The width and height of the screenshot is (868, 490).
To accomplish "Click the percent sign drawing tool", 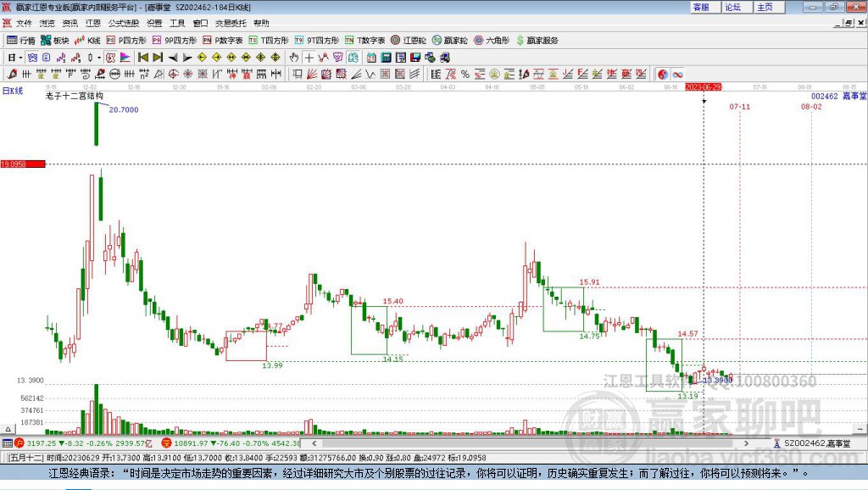I will tap(465, 75).
